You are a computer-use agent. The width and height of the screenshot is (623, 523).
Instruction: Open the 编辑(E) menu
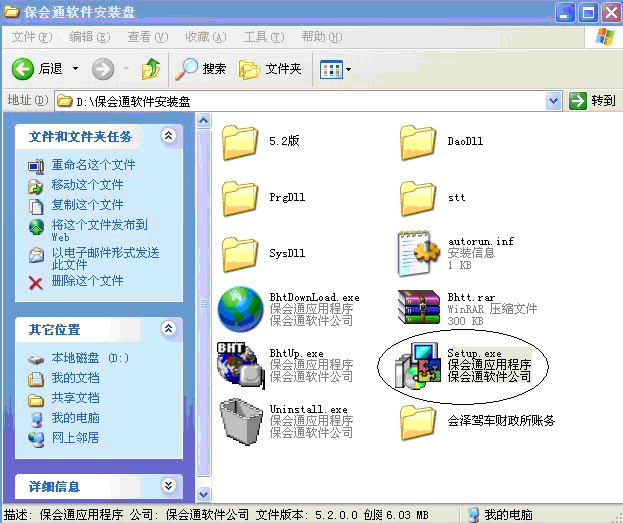pyautogui.click(x=90, y=37)
